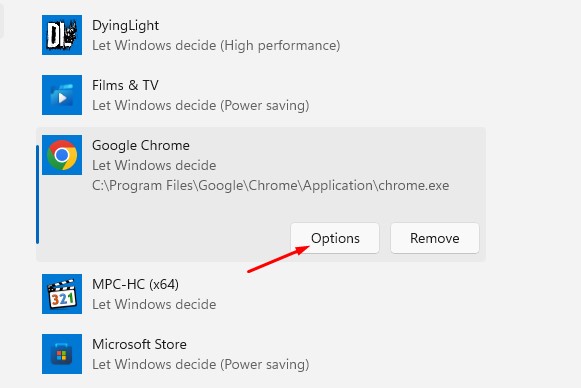Image resolution: width=581 pixels, height=388 pixels.
Task: Click MPC-HC's Let Windows decide text
Action: tap(154, 305)
